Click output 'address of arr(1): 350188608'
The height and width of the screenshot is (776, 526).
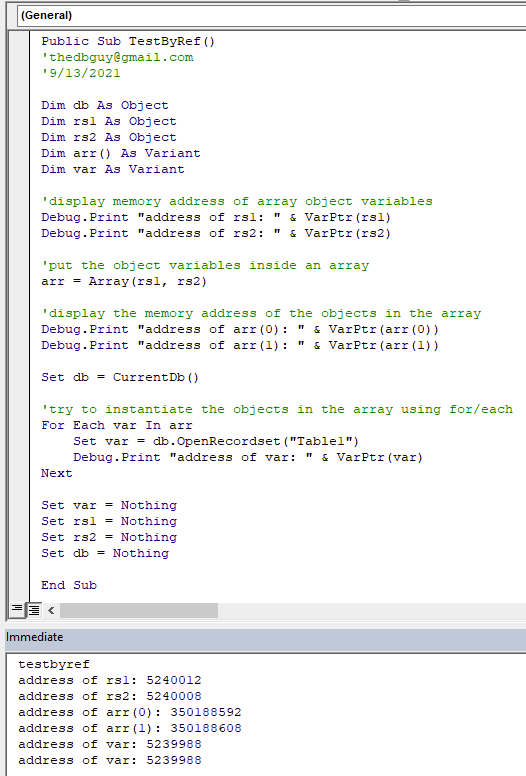(x=130, y=728)
